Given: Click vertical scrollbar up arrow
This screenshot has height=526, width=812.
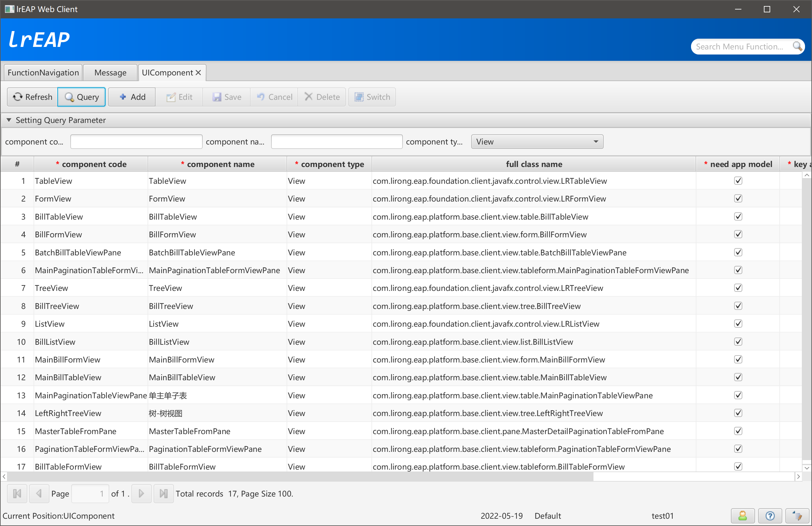Looking at the screenshot, I should (x=807, y=175).
